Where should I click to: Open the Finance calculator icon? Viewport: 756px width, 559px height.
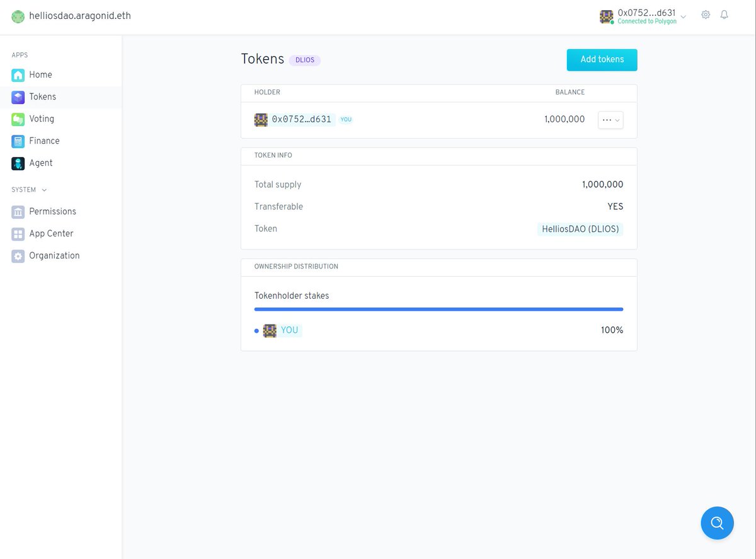click(18, 141)
